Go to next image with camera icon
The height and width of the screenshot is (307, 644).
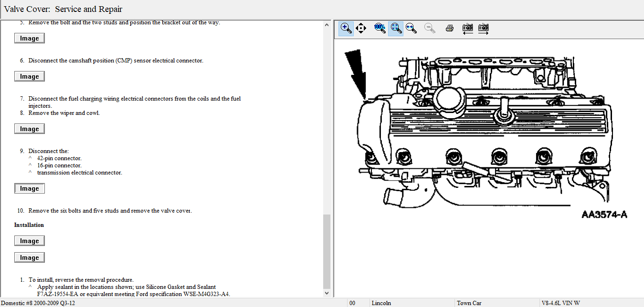pyautogui.click(x=484, y=28)
